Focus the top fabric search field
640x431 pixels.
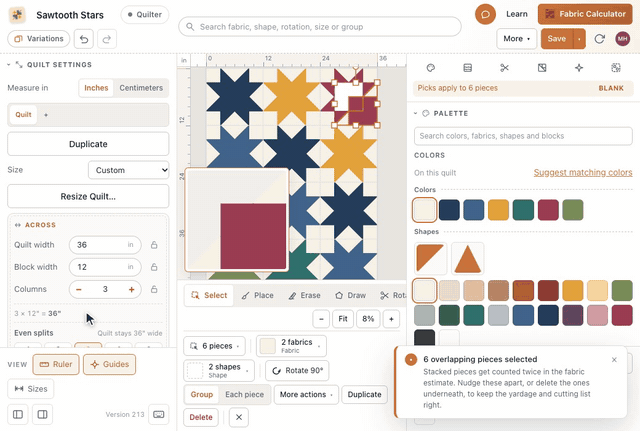point(320,27)
